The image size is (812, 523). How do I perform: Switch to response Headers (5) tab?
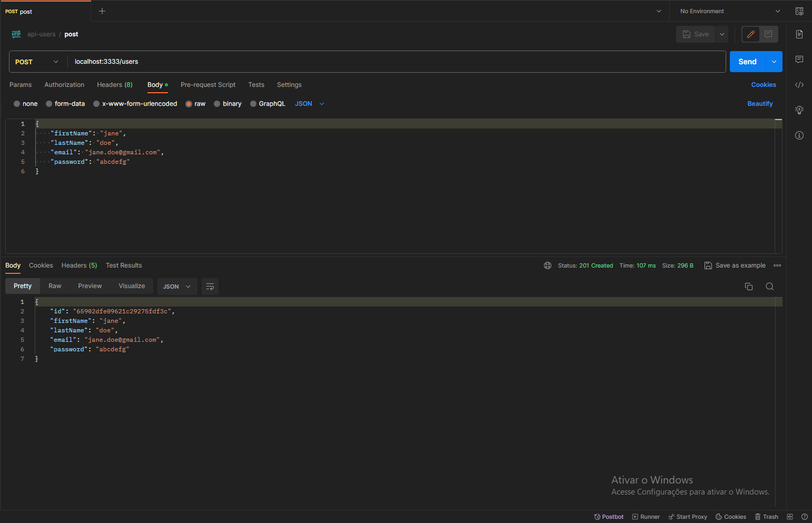pos(79,265)
